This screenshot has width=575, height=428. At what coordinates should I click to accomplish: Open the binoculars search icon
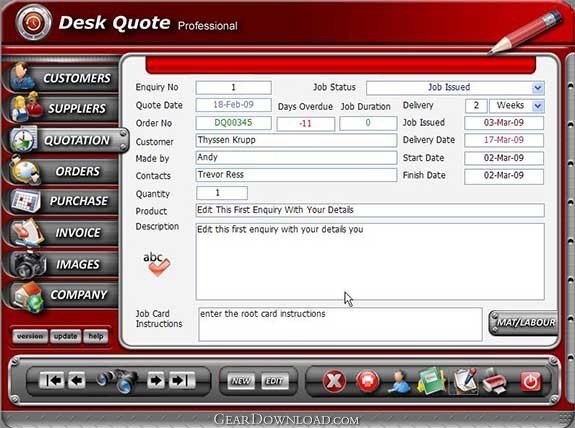click(x=117, y=380)
